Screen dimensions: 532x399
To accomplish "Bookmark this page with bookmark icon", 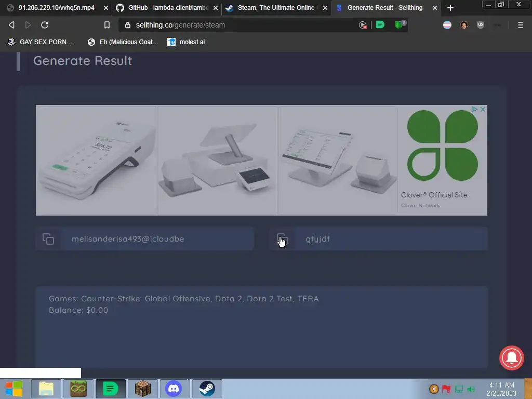I will click(107, 25).
